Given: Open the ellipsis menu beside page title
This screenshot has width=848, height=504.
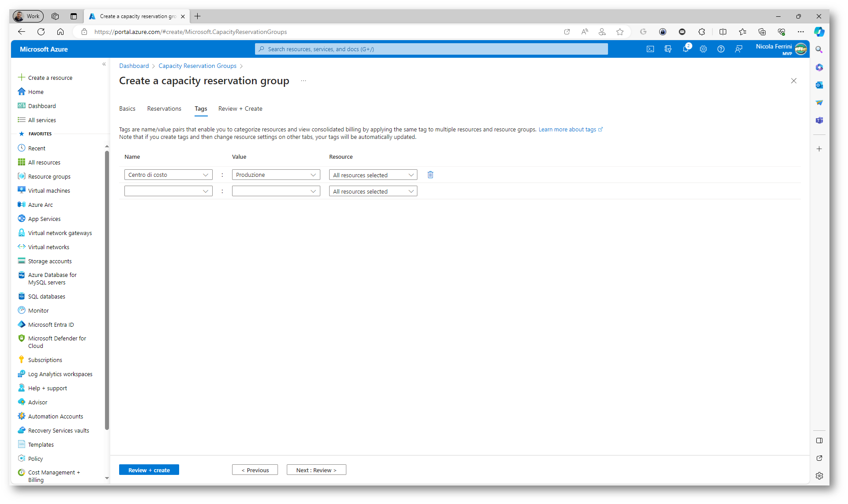Looking at the screenshot, I should (x=304, y=81).
